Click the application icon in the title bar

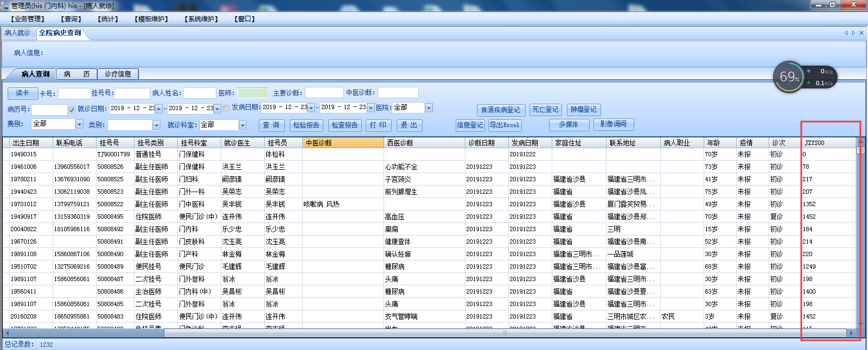pos(5,5)
